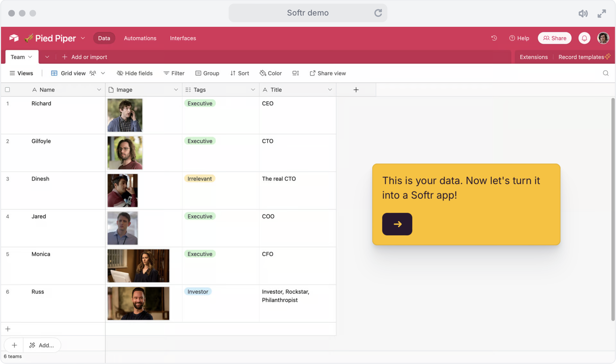
Task: Select 'Investor, Rockstar, Philanthropist' cell
Action: 297,303
